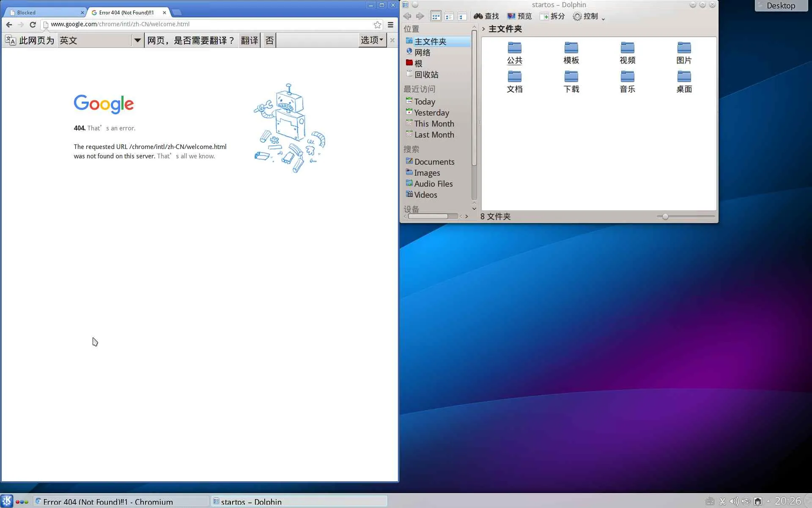The image size is (812, 508).
Task: Open the Control gear menu in Dolphin
Action: click(585, 17)
